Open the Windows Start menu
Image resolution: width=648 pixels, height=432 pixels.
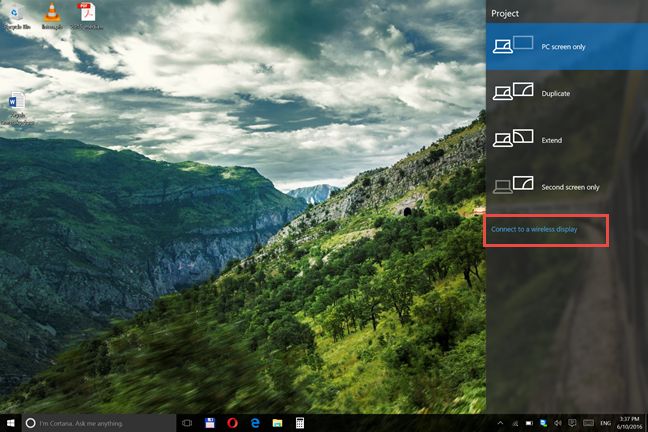pos(11,423)
